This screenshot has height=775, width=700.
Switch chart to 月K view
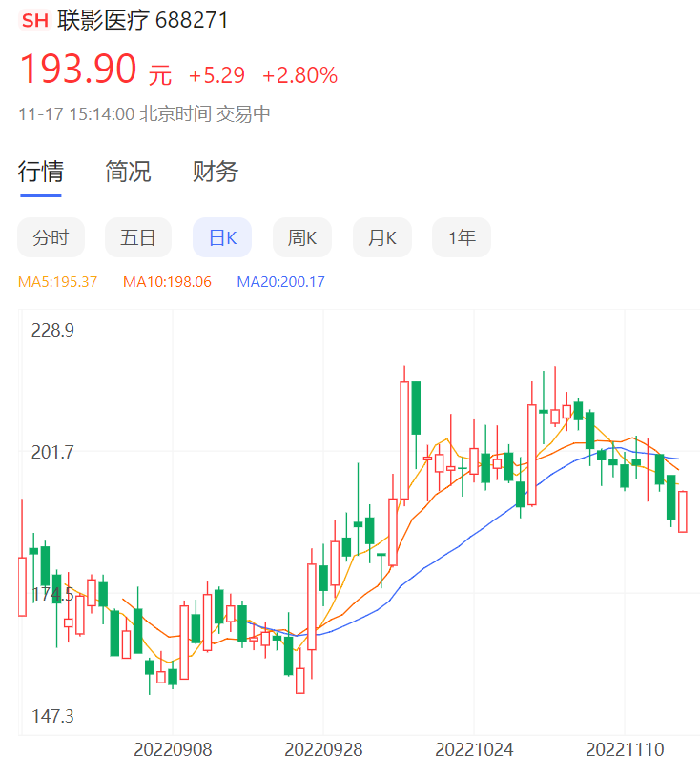[x=382, y=238]
